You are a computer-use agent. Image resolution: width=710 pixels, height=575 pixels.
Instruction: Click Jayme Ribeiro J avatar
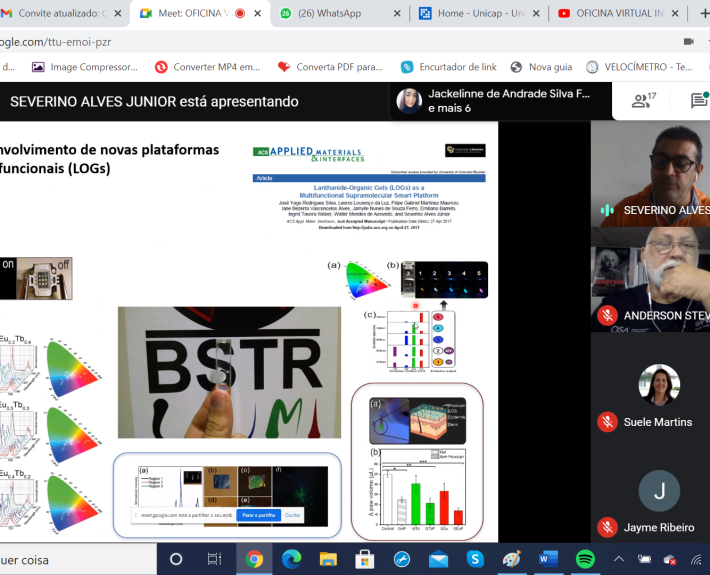coord(659,491)
